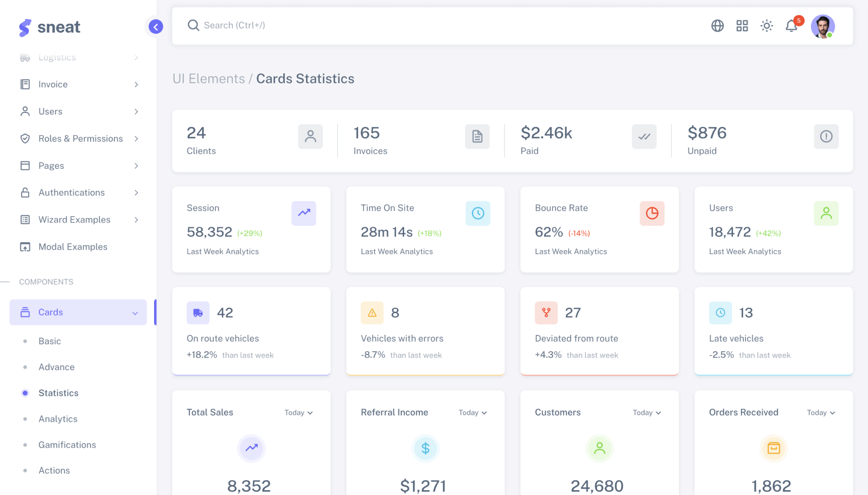This screenshot has height=495, width=868.
Task: Open the language selector globe icon
Action: [x=717, y=26]
